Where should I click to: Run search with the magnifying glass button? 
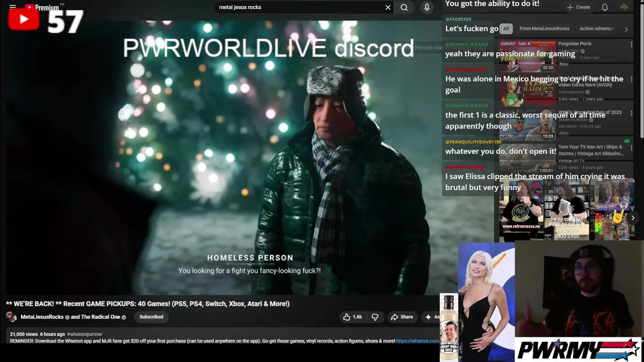click(x=404, y=7)
